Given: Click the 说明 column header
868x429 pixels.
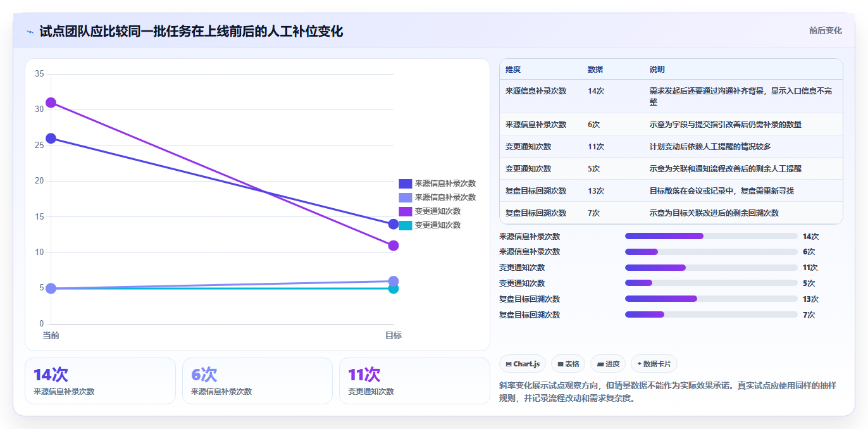Looking at the screenshot, I should coord(657,69).
